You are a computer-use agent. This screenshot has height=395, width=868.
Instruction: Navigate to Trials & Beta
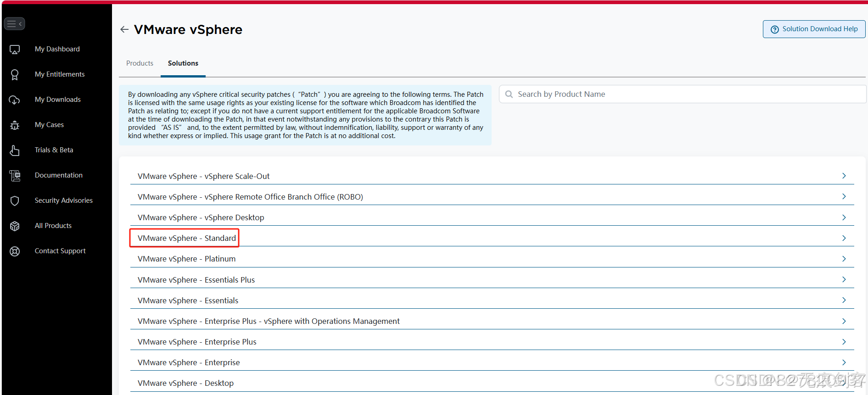[x=54, y=150]
